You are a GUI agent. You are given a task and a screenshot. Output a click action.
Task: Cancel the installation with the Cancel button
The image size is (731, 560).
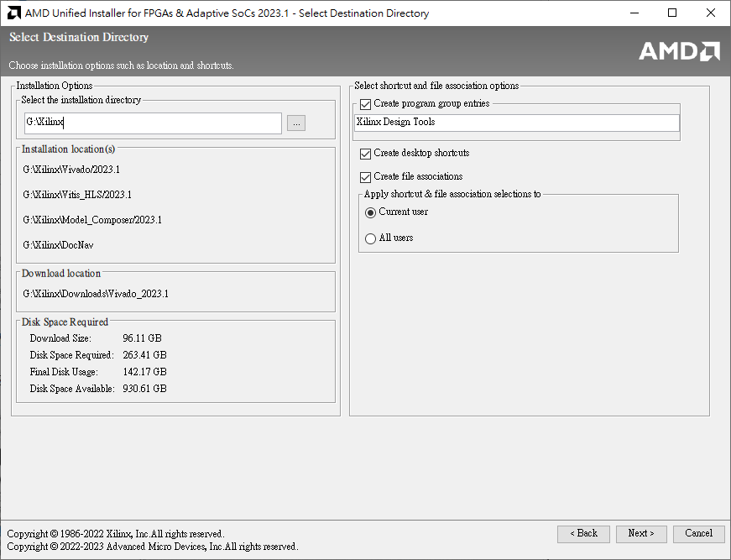tap(698, 533)
